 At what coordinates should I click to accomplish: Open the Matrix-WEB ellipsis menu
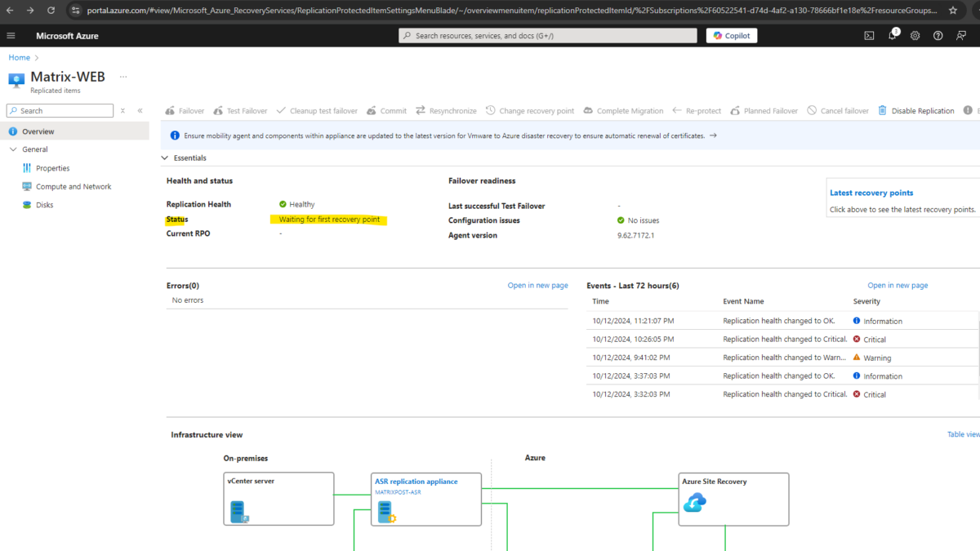click(122, 75)
